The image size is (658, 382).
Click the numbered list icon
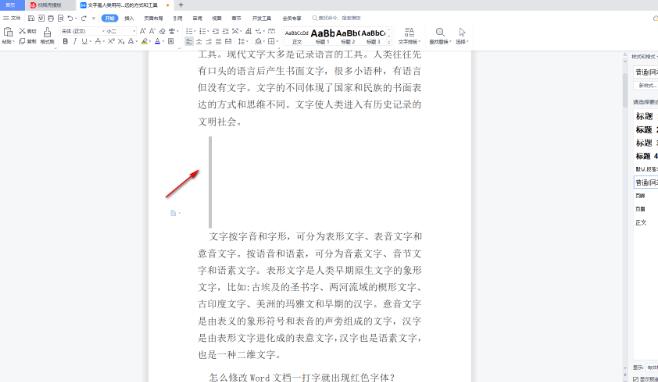coord(203,31)
